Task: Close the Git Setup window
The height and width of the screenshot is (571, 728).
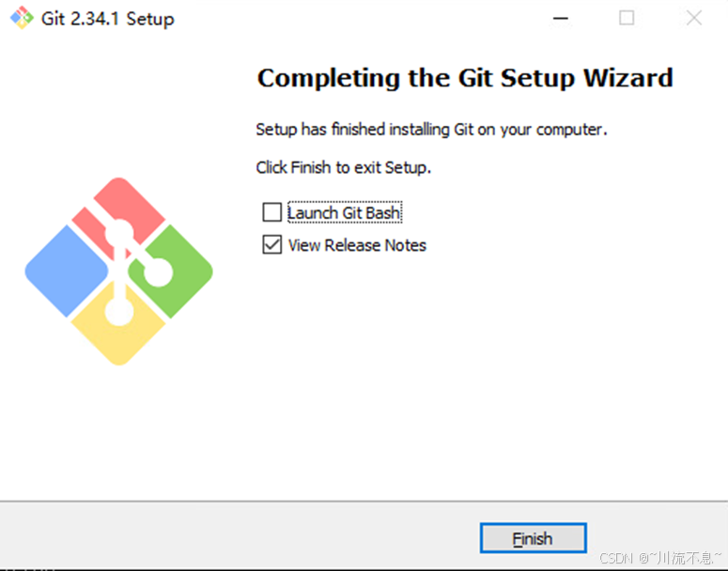Action: click(693, 18)
